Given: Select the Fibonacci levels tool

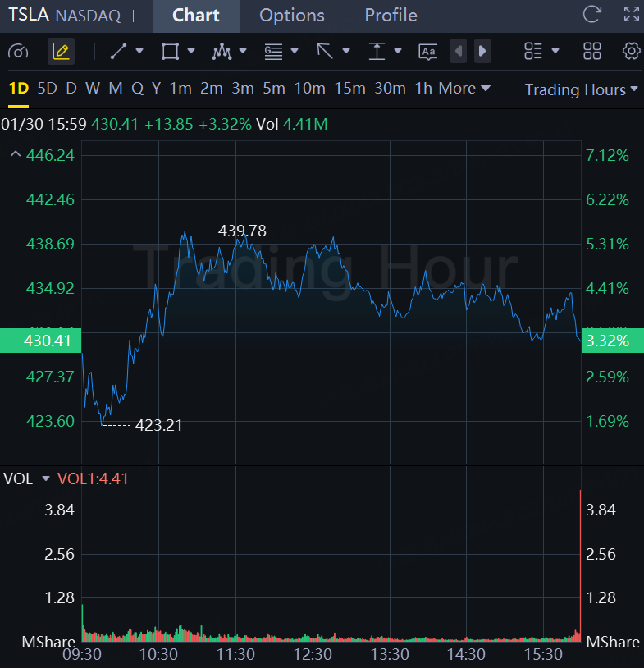Looking at the screenshot, I should coord(273,52).
